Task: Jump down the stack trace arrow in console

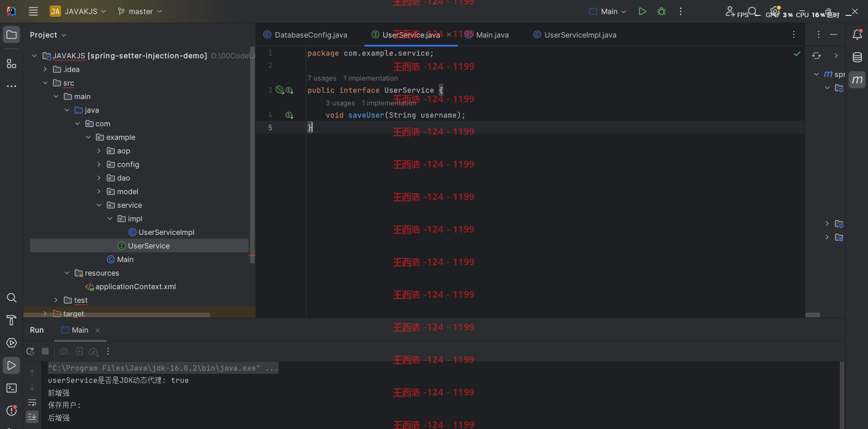Action: click(x=32, y=388)
